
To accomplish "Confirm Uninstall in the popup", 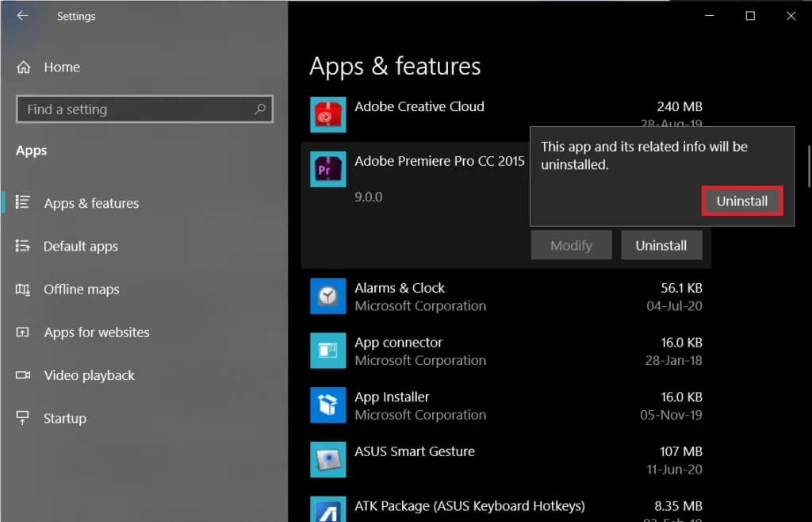I will (x=742, y=201).
